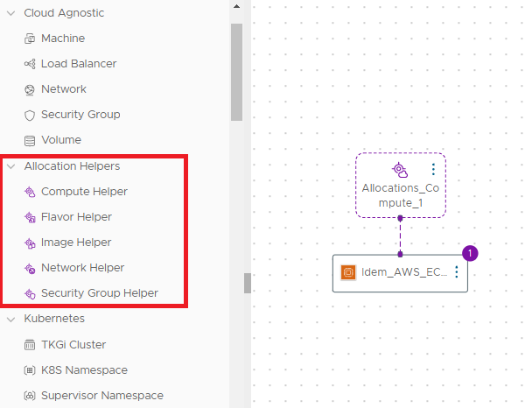Viewport: 532px width, 408px height.
Task: Click the Supervisor Namespace icon
Action: 30,396
